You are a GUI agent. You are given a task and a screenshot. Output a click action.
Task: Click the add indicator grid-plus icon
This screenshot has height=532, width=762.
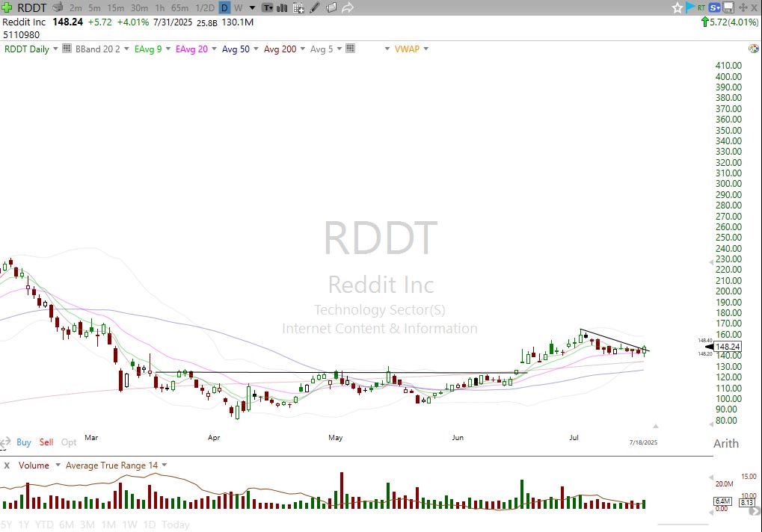click(298, 7)
